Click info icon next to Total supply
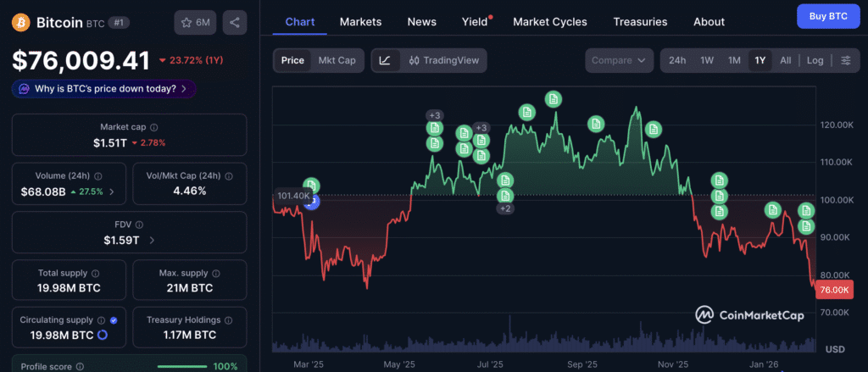The image size is (868, 372). pyautogui.click(x=95, y=274)
